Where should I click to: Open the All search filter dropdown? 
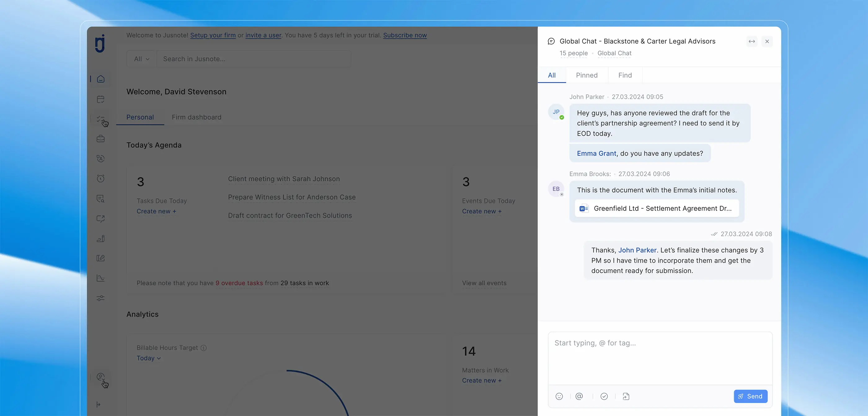coord(142,59)
